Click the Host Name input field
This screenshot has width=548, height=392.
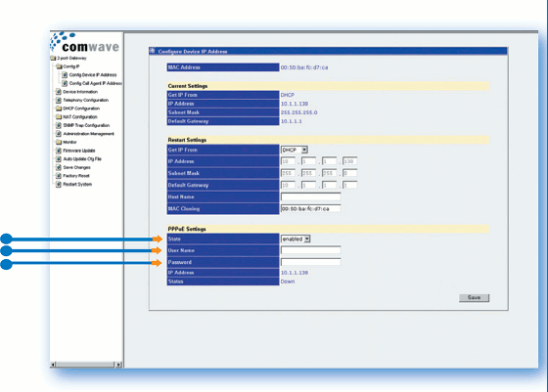[x=311, y=196]
